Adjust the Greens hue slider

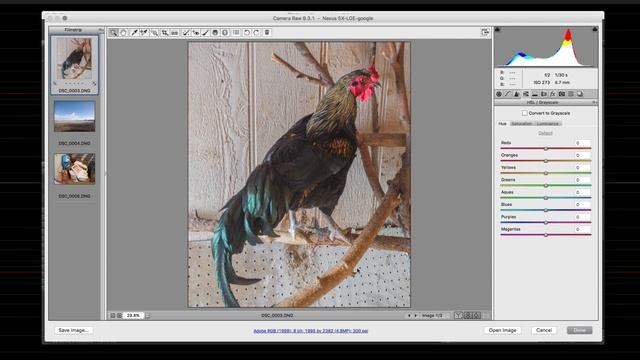(x=546, y=185)
